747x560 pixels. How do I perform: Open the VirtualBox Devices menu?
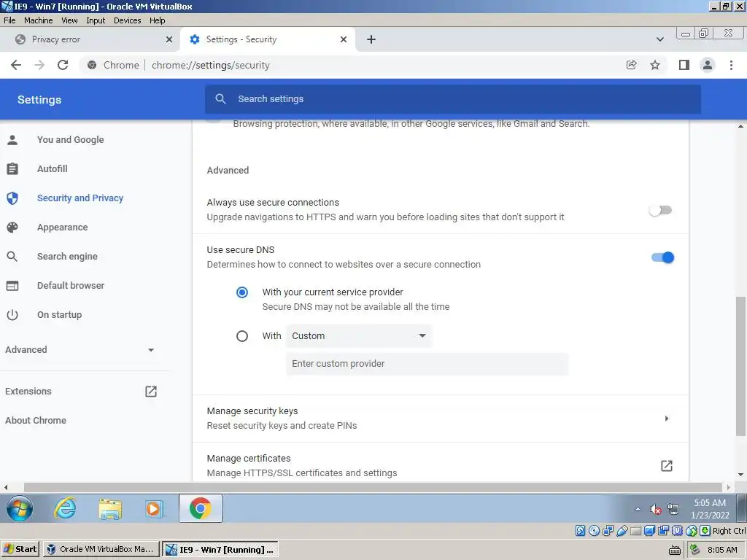(127, 20)
